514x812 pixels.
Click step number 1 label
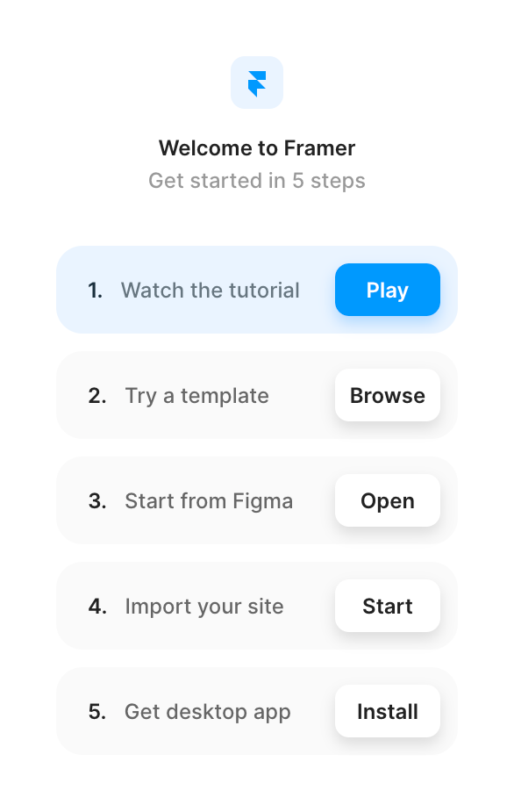(x=96, y=290)
